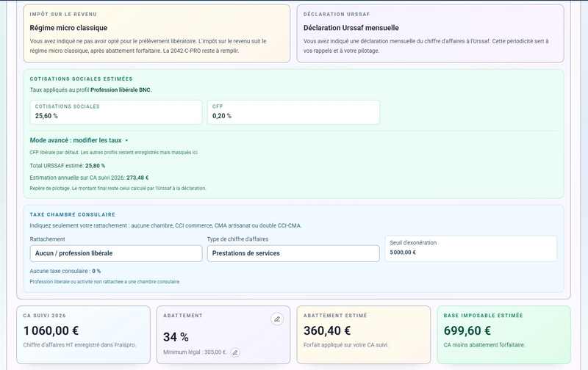
Task: Expand Mode avancé : modifier les taux
Action: pyautogui.click(x=79, y=140)
